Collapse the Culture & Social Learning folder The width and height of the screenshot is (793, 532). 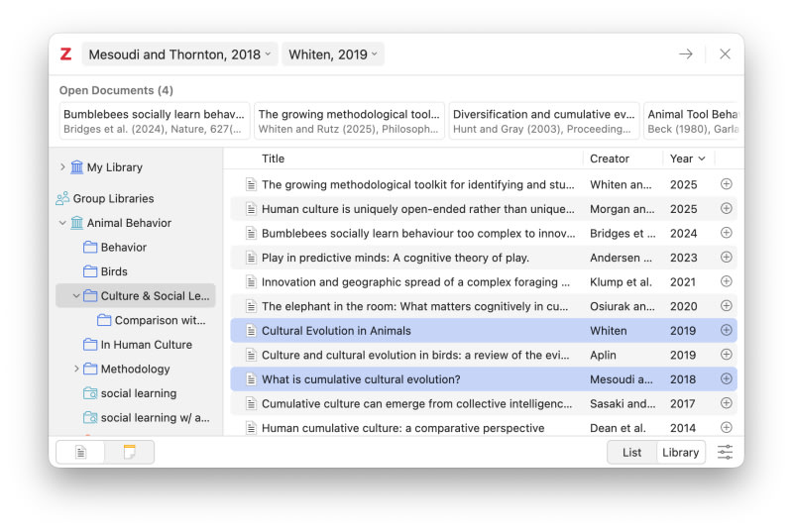coord(76,295)
